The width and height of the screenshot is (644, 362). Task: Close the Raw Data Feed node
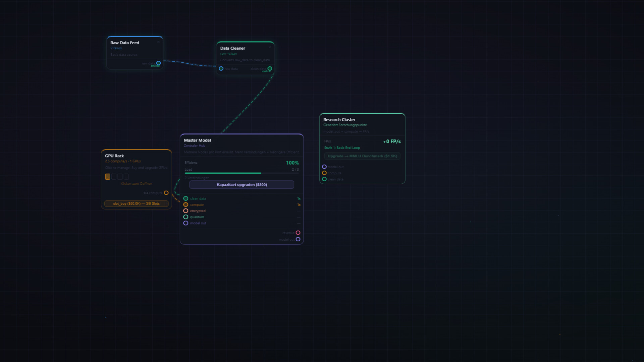pyautogui.click(x=158, y=42)
